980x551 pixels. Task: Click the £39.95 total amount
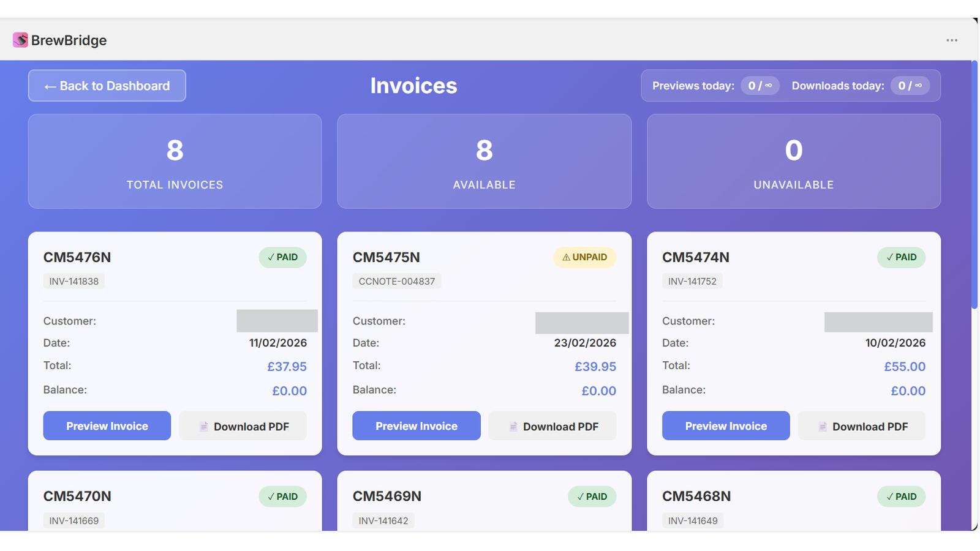pyautogui.click(x=595, y=367)
